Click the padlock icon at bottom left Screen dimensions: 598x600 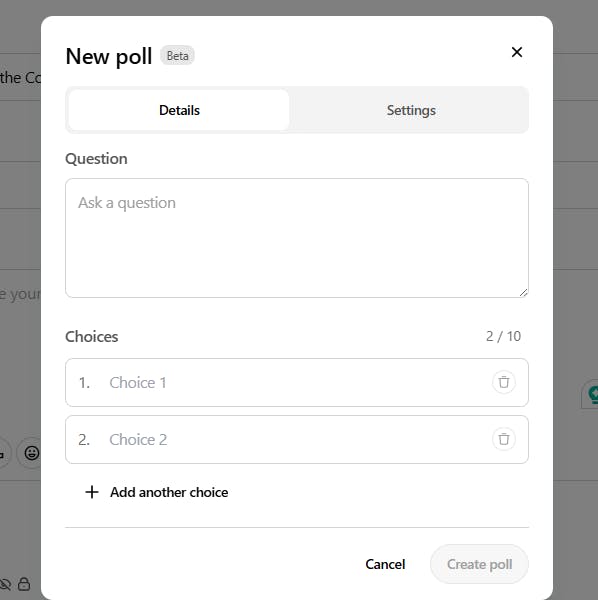tap(24, 584)
